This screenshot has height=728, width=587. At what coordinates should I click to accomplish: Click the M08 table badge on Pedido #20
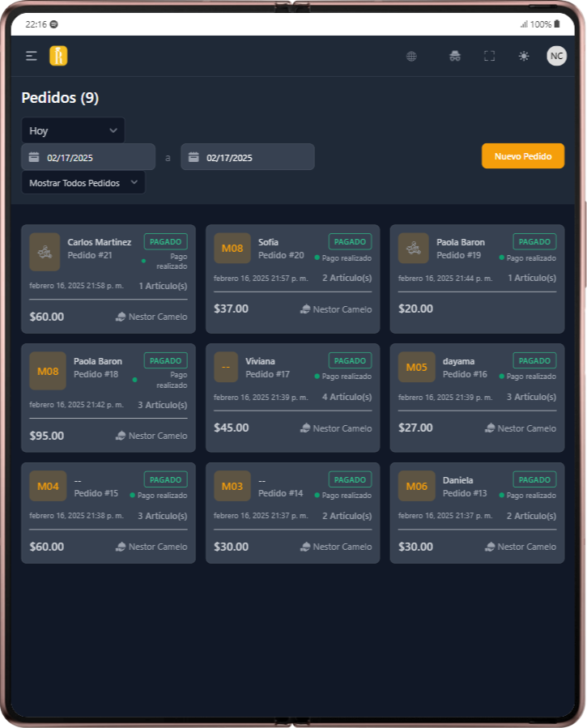232,249
